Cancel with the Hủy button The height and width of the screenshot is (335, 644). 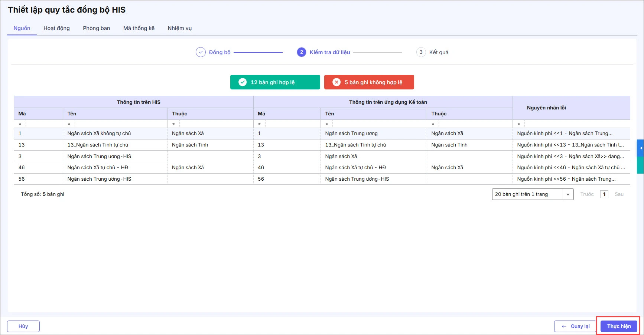(x=23, y=326)
